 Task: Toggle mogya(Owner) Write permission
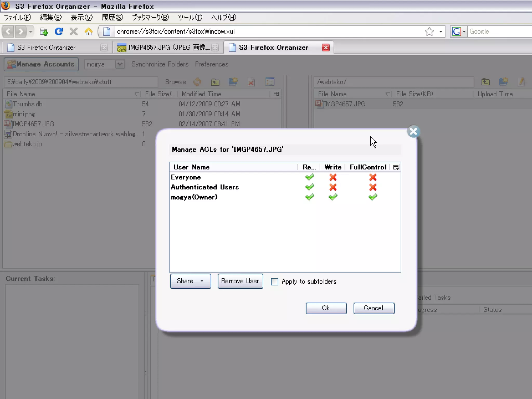[x=333, y=197]
